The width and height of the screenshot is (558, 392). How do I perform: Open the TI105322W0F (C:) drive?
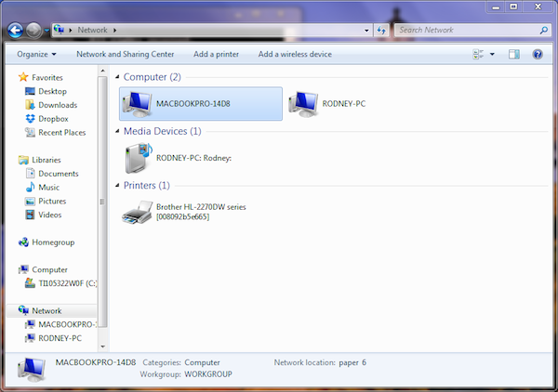[60, 283]
